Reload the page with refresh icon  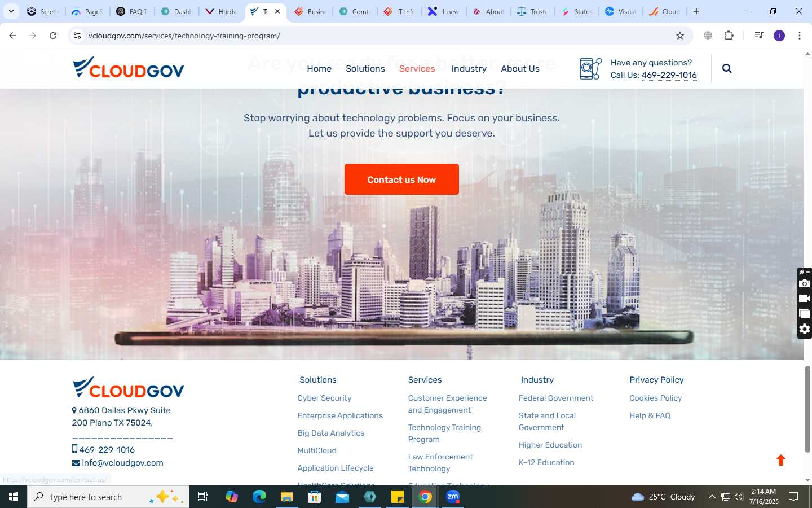[53, 36]
